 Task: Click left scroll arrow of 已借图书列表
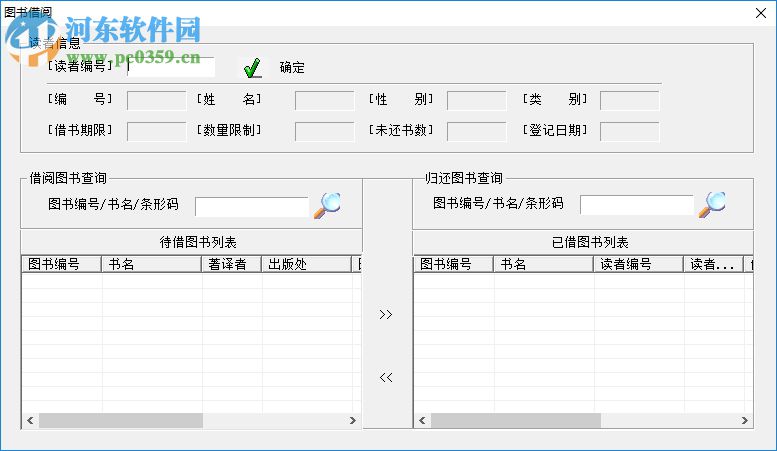tap(422, 420)
